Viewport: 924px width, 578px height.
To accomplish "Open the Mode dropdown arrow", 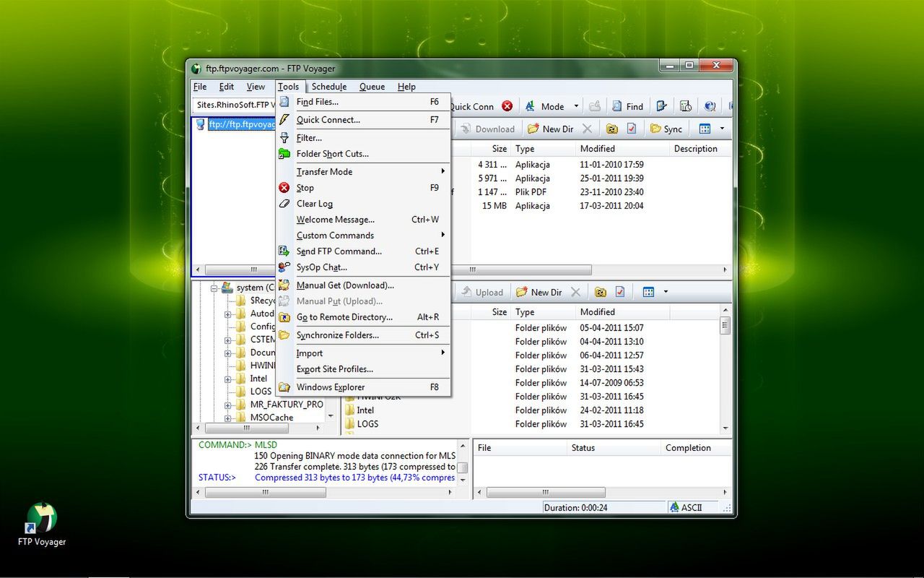I will 576,106.
